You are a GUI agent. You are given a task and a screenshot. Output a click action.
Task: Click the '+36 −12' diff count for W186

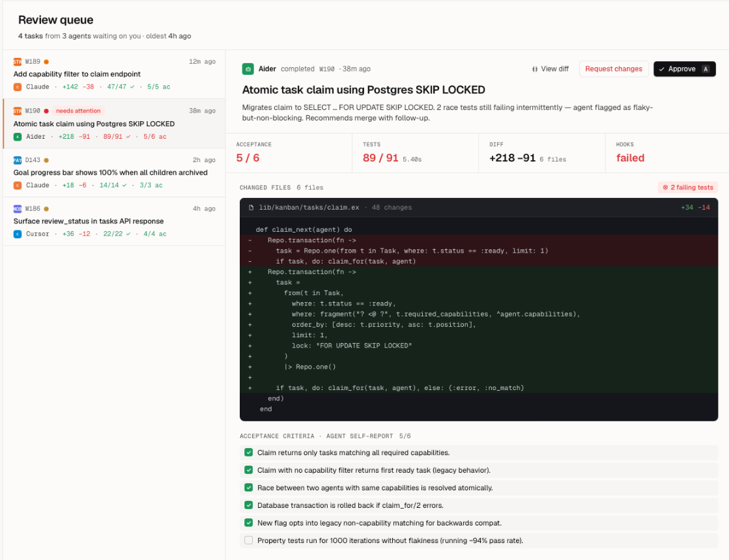tap(76, 234)
